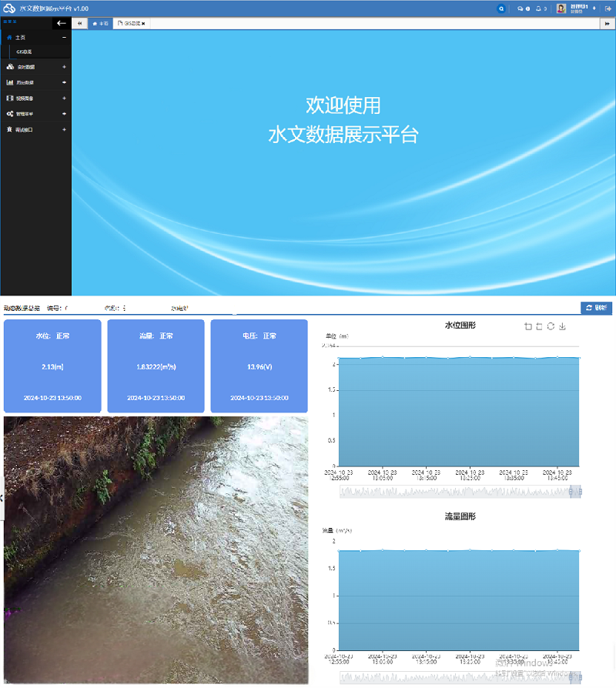Open GIS总览 from the sidebar menu
616x688 pixels.
[25, 51]
